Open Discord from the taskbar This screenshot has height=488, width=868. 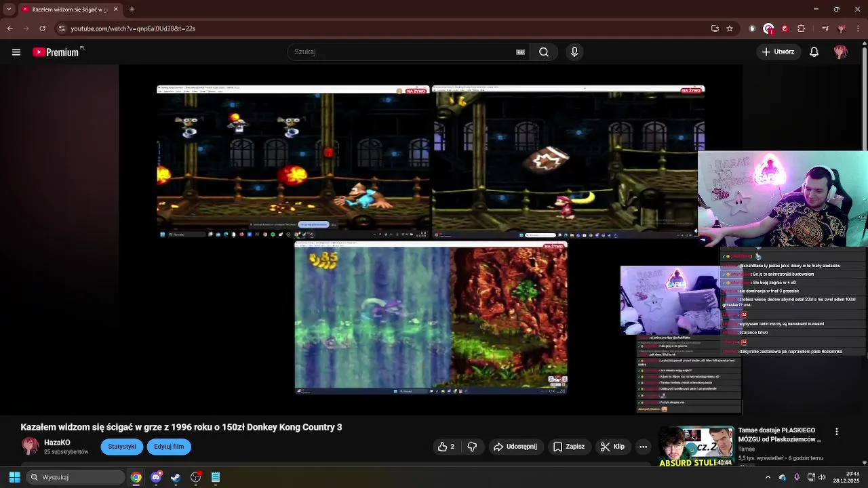(156, 477)
